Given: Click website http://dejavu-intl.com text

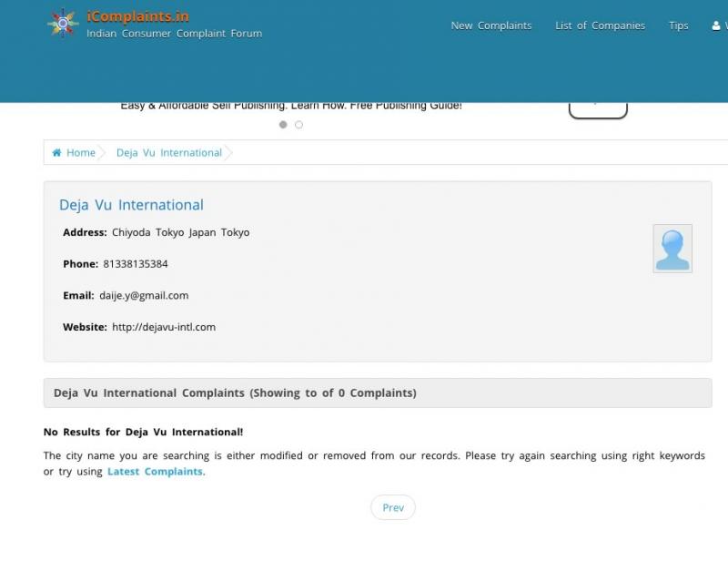Looking at the screenshot, I should coord(164,327).
